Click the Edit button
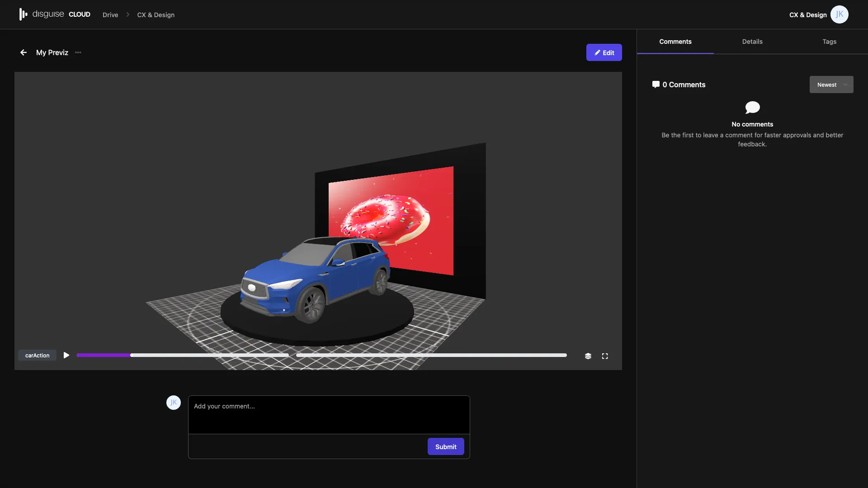Viewport: 868px width, 488px height. coord(604,52)
